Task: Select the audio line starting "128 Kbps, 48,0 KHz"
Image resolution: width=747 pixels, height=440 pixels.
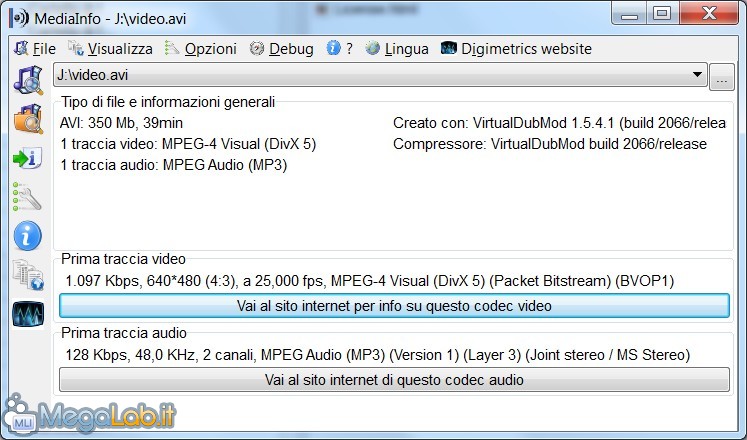Action: tap(378, 355)
